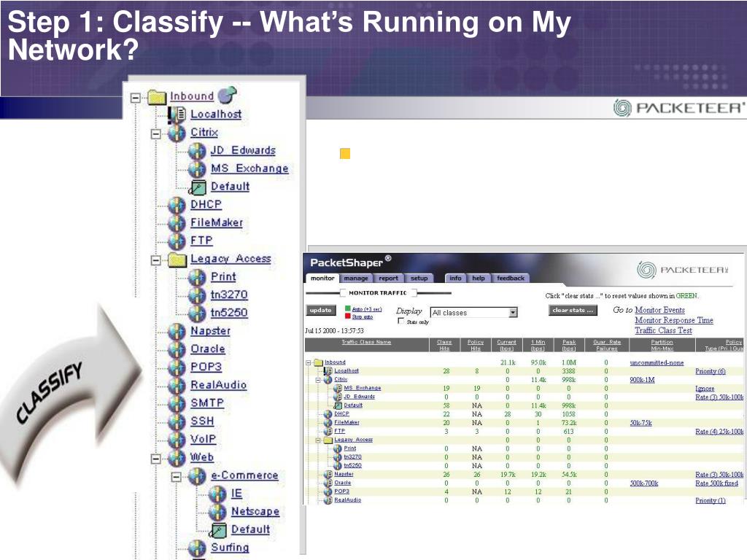Click the Inbound folder icon in large tree
Screen dimensions: 747x560
tap(156, 97)
